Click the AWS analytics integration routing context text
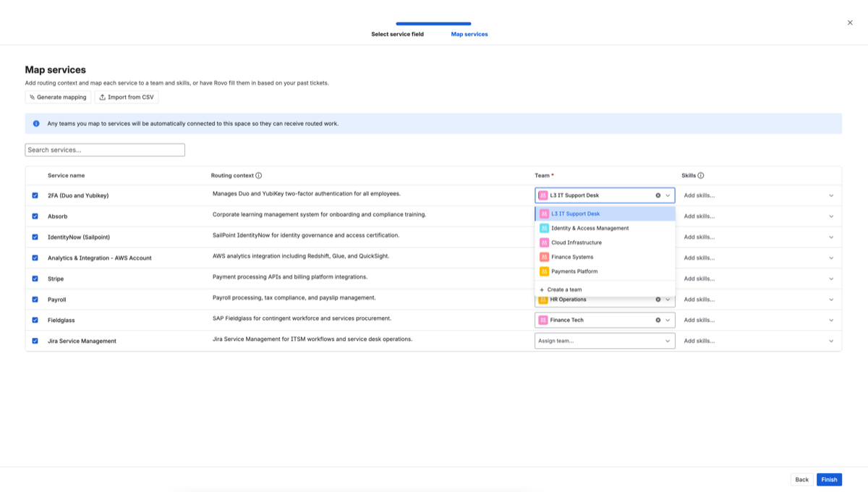 (302, 256)
